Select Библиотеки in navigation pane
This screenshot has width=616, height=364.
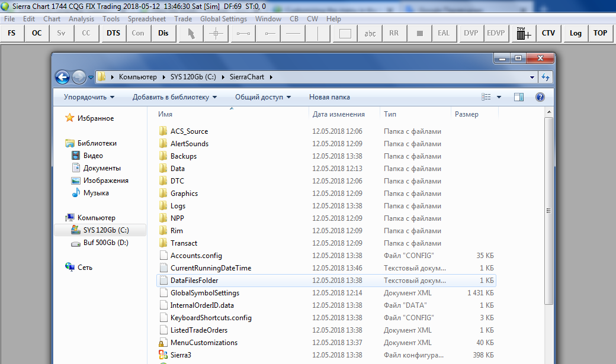coord(97,143)
